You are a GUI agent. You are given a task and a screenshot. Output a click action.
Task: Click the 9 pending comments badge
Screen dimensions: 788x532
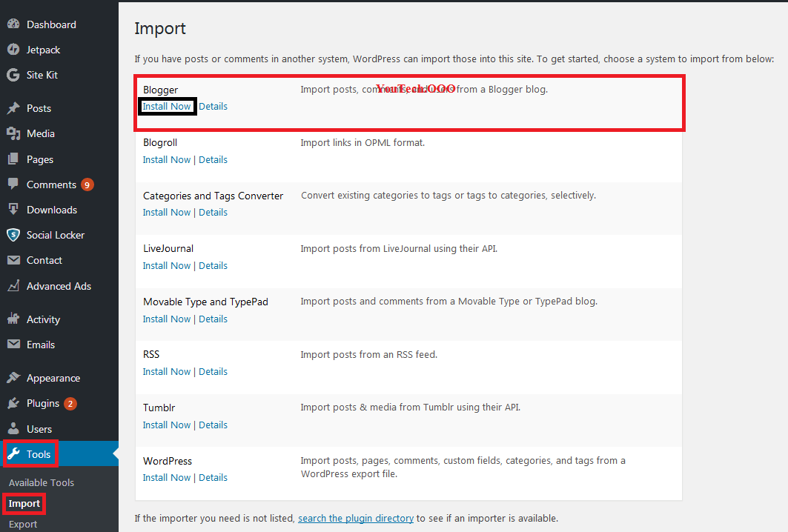(87, 185)
